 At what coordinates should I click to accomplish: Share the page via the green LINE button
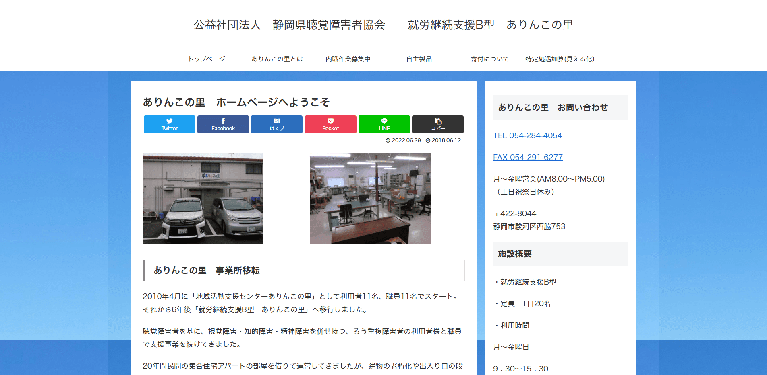[x=384, y=124]
